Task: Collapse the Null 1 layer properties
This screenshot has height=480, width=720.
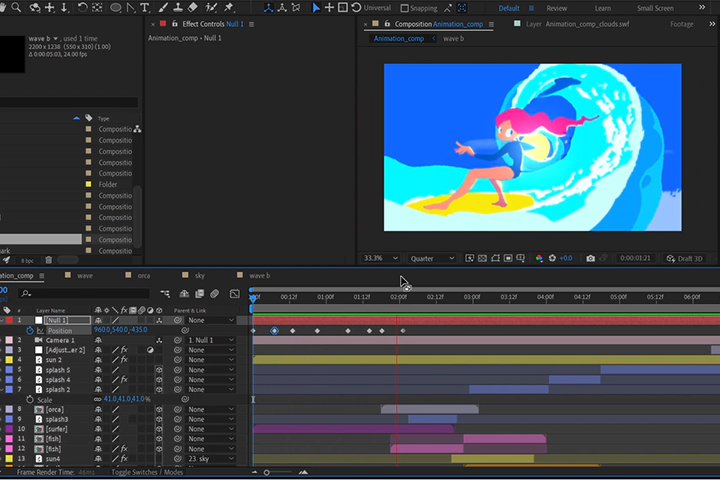Action: [x=1, y=320]
